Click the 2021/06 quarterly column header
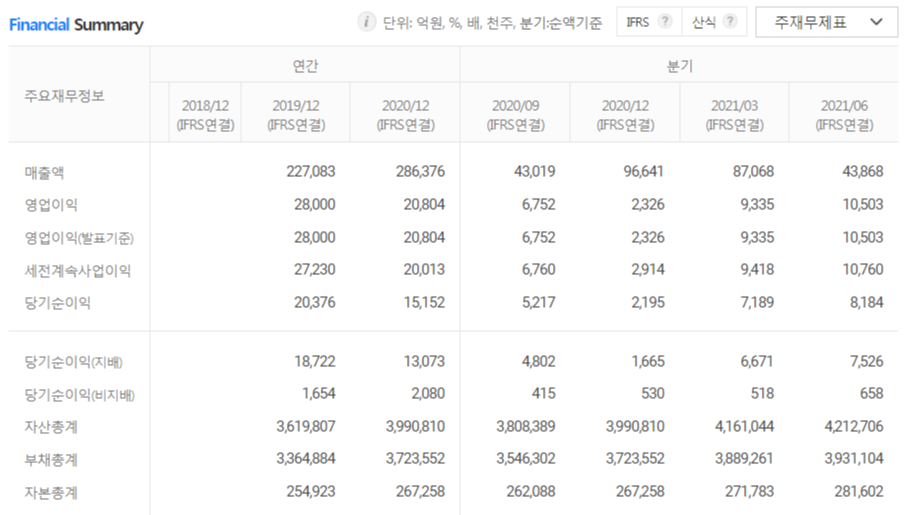Viewport: 905px width, 515px height. (844, 114)
